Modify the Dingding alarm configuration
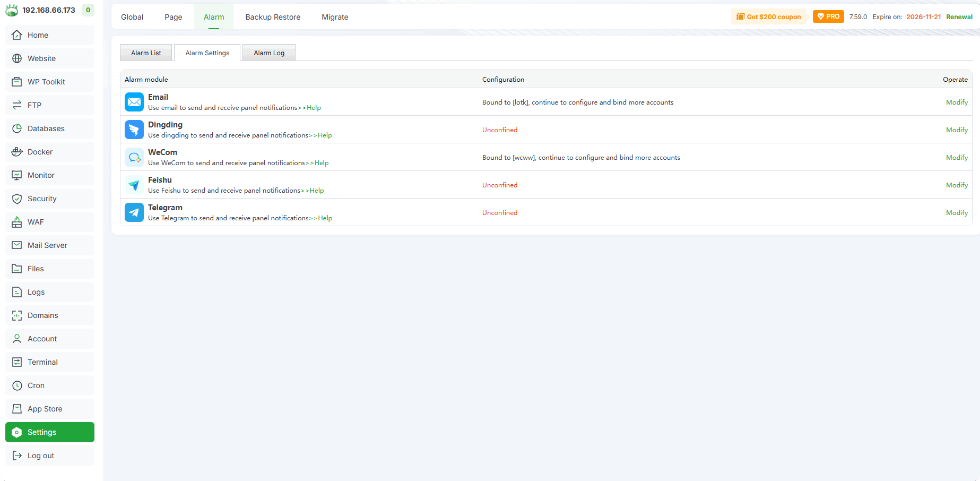The height and width of the screenshot is (481, 980). click(957, 130)
